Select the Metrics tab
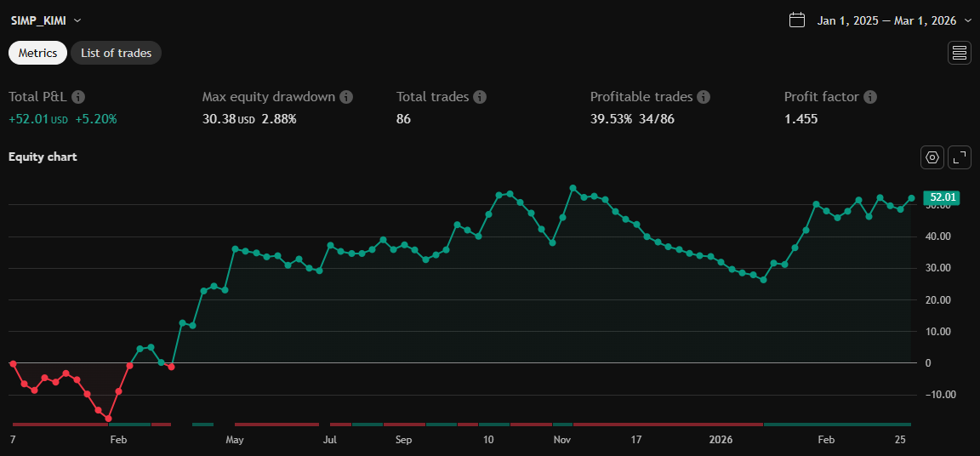 (37, 53)
